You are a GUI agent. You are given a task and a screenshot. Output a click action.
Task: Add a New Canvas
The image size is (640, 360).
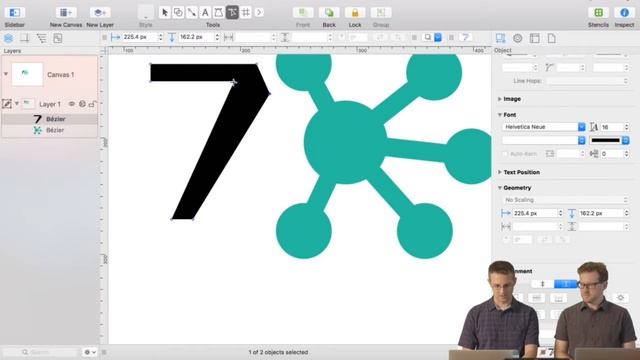point(66,13)
